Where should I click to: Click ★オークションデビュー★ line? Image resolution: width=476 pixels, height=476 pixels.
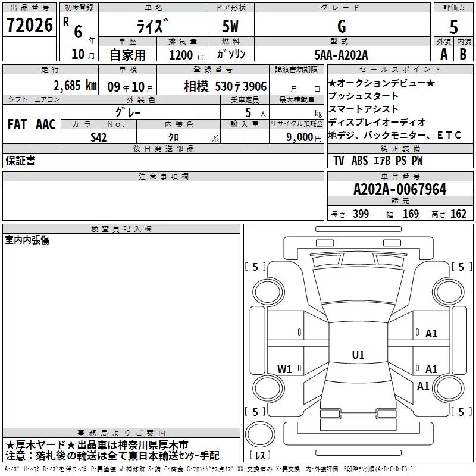click(381, 83)
